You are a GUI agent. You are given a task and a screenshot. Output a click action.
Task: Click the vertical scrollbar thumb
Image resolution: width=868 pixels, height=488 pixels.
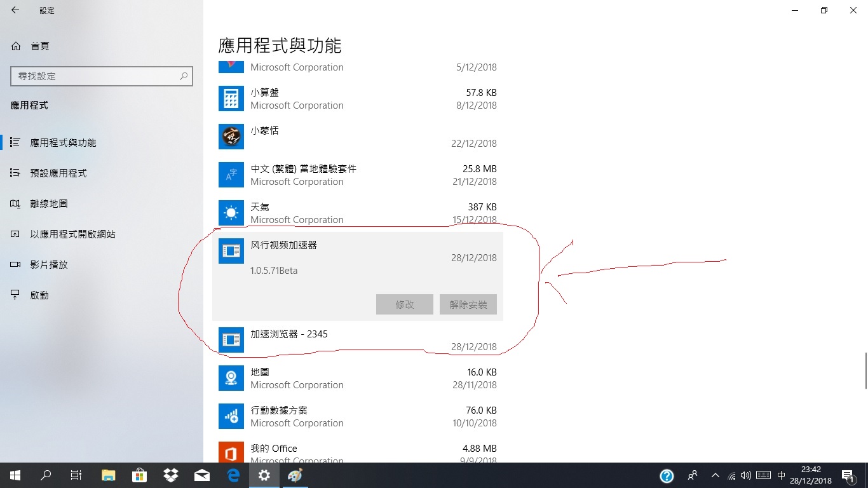[x=865, y=370]
